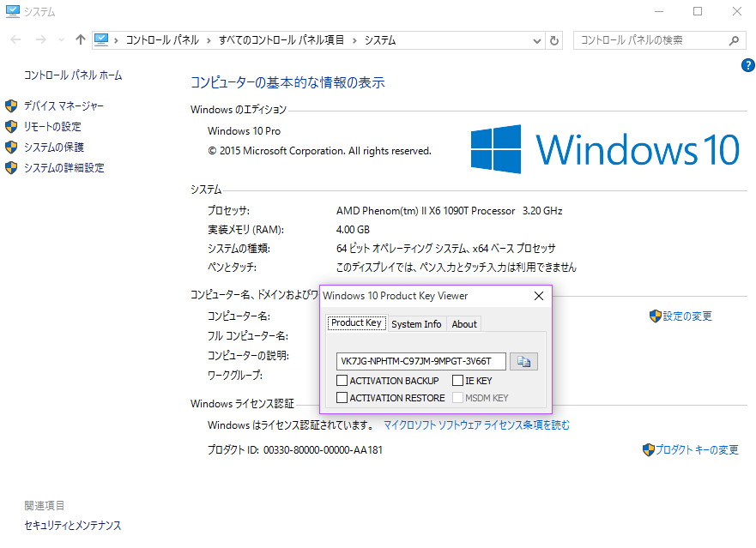This screenshot has height=548, width=756.
Task: Click the 64 ビット system type value
Action: tap(446, 249)
